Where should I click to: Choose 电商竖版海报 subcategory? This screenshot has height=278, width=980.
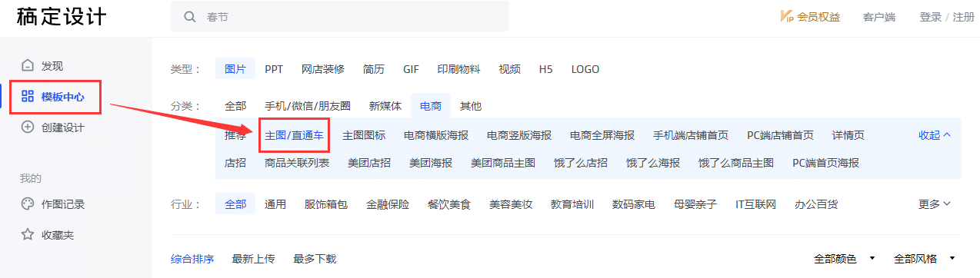tap(519, 135)
